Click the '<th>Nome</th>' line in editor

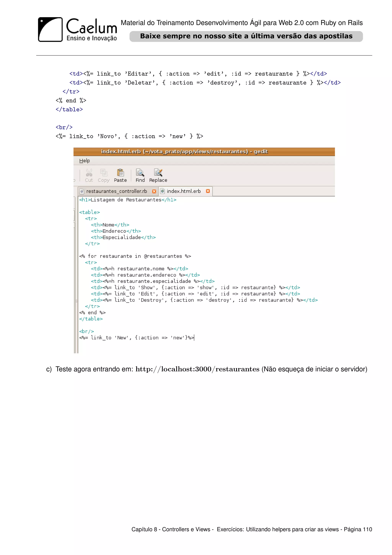(x=110, y=225)
